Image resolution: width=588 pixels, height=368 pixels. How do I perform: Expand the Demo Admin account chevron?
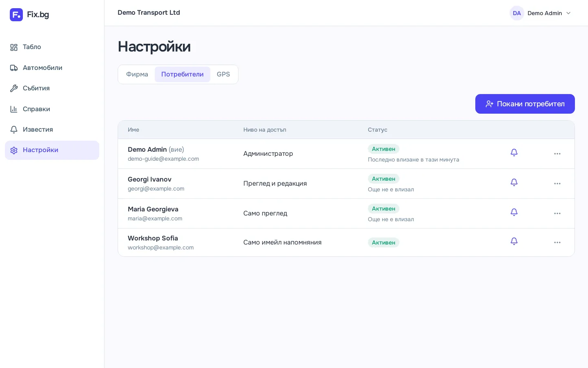(x=568, y=13)
